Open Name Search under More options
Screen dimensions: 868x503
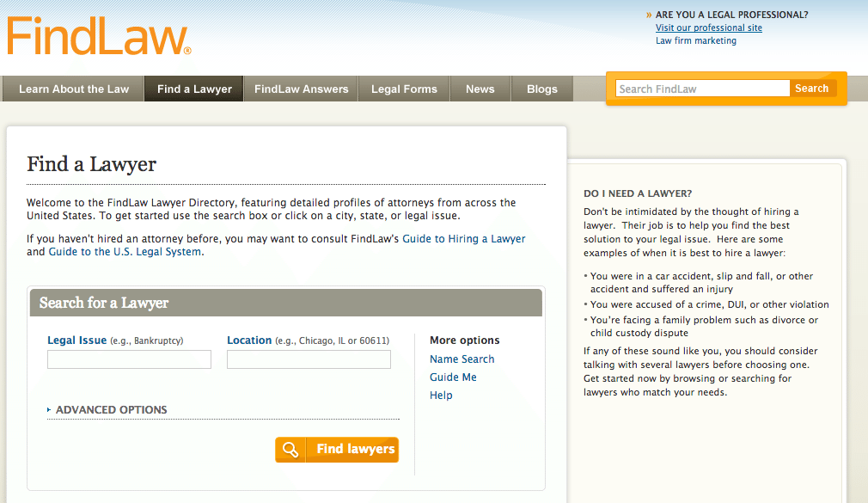(x=462, y=359)
